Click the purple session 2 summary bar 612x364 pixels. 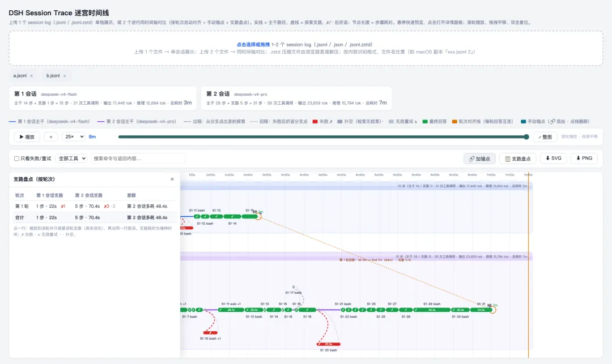356,256
